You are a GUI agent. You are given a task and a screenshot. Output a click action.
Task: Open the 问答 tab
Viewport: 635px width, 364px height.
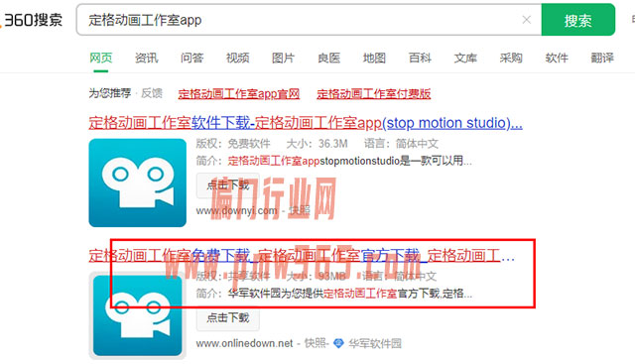191,58
